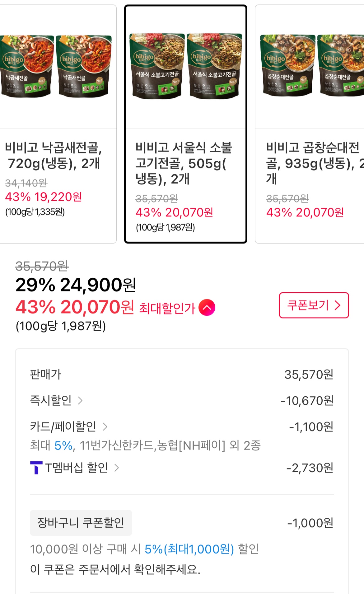Viewport: 364px width, 594px height.
Task: Expand 카드/페이할인 chevron details
Action: point(105,427)
